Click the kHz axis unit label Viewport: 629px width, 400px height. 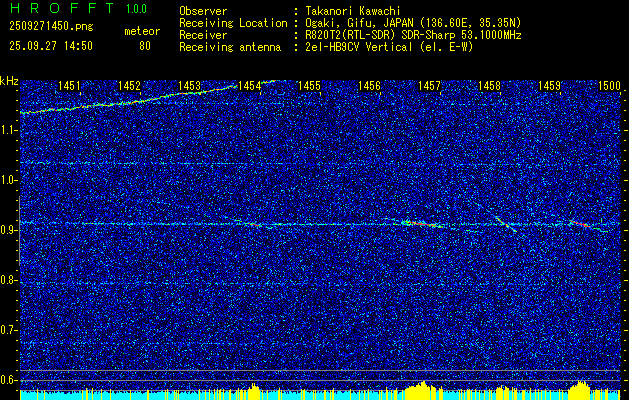pos(9,81)
